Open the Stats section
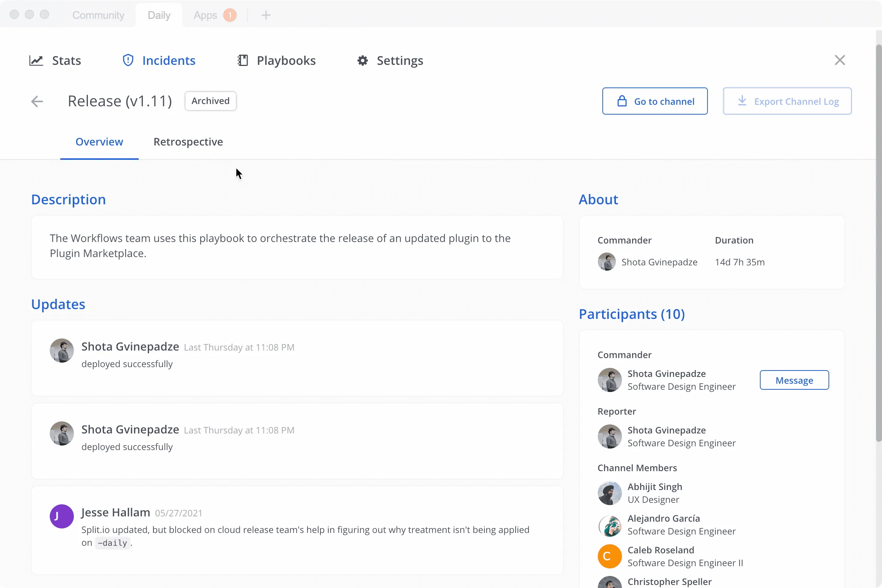Screen dimensions: 882x588 coord(55,60)
